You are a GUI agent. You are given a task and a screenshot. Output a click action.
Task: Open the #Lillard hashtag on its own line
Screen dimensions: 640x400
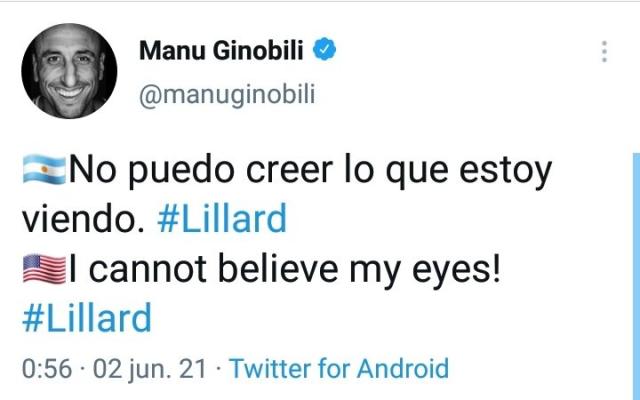(x=86, y=319)
